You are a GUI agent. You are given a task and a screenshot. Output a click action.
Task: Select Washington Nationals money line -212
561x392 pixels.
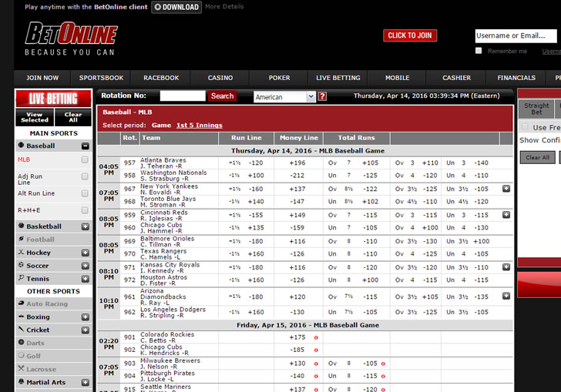(x=297, y=176)
